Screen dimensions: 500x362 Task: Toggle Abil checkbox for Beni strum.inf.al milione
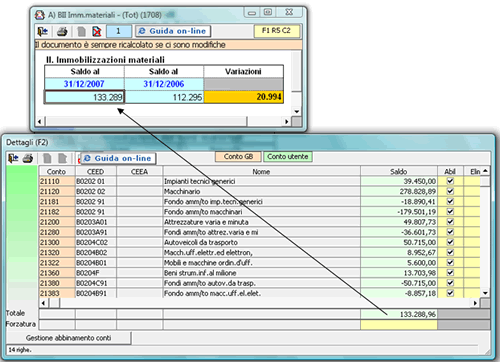point(450,273)
